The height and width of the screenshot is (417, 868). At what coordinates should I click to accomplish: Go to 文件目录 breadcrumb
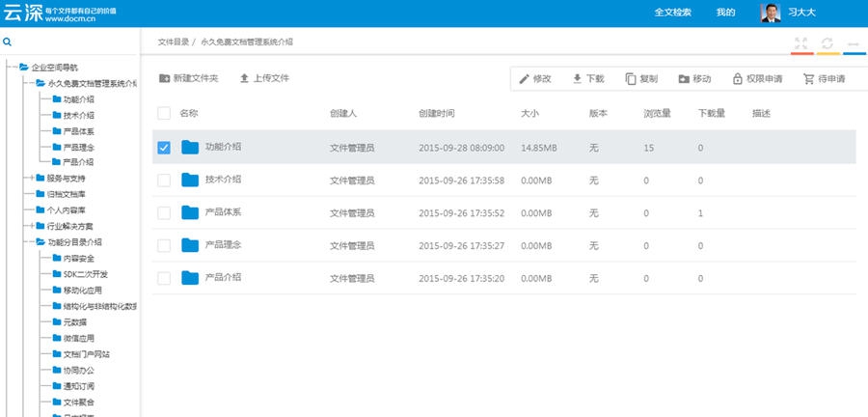(174, 42)
